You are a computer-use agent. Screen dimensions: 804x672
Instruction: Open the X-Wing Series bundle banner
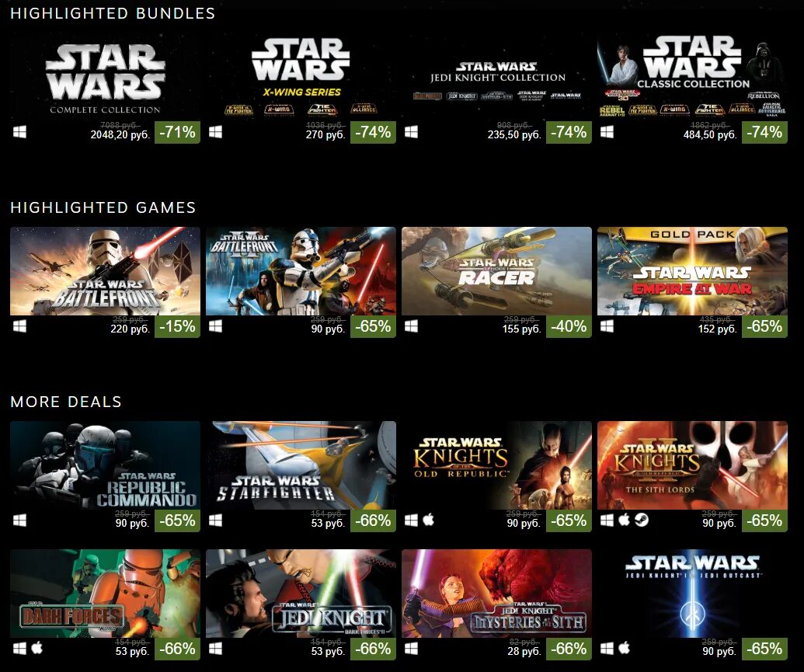[301, 77]
